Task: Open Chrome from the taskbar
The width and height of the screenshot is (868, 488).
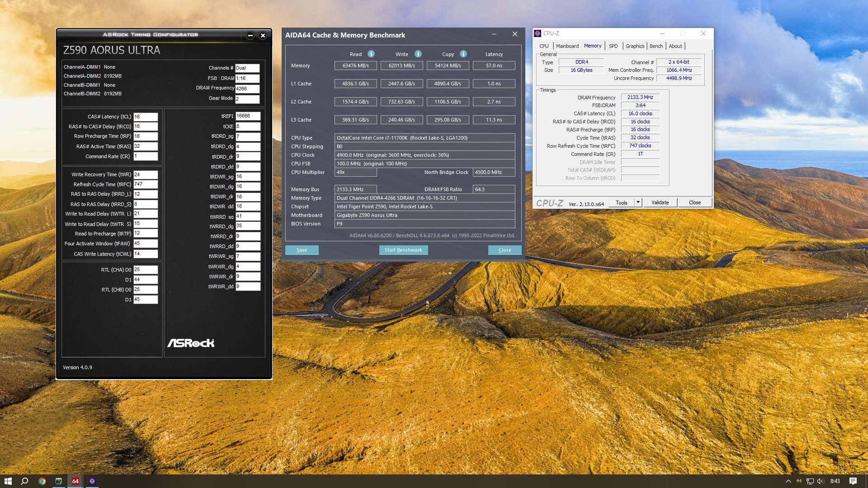Action: (42, 481)
